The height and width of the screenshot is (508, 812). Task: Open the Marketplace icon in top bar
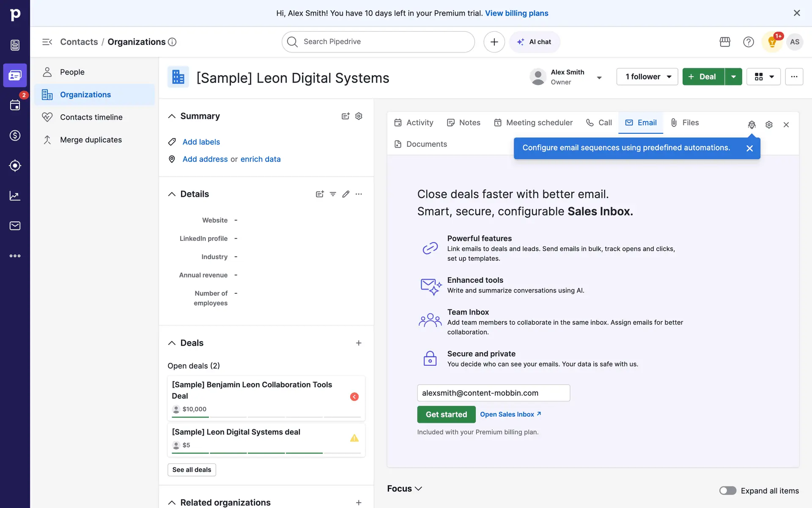[725, 42]
